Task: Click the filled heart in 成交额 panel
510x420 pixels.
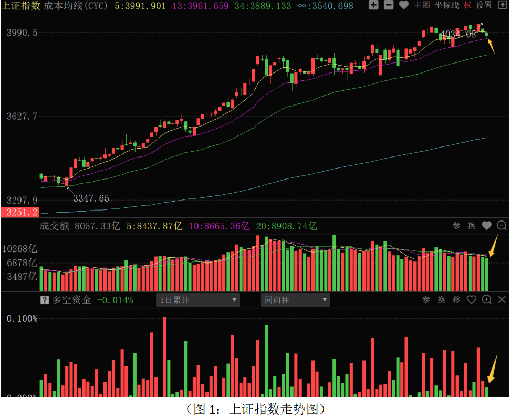Action: point(486,226)
